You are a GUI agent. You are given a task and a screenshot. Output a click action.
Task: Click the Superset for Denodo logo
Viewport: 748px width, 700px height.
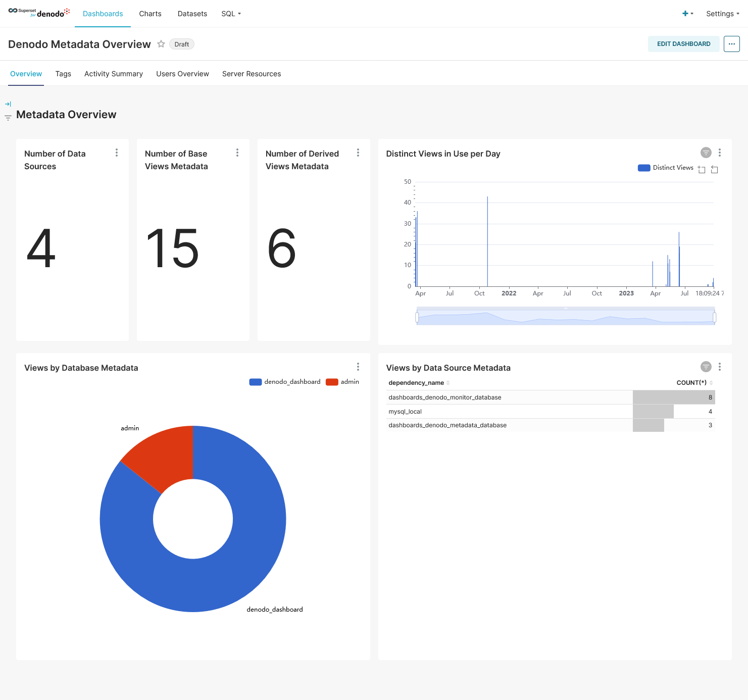coord(39,13)
